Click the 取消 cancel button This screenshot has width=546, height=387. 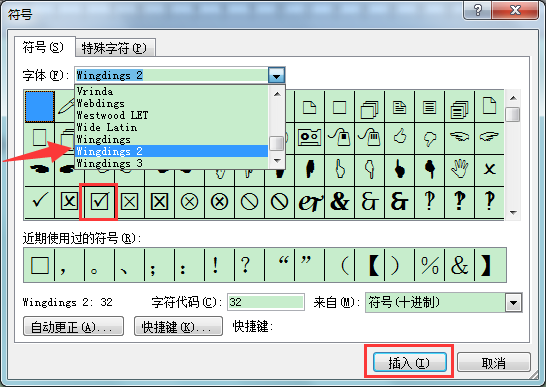click(x=493, y=363)
